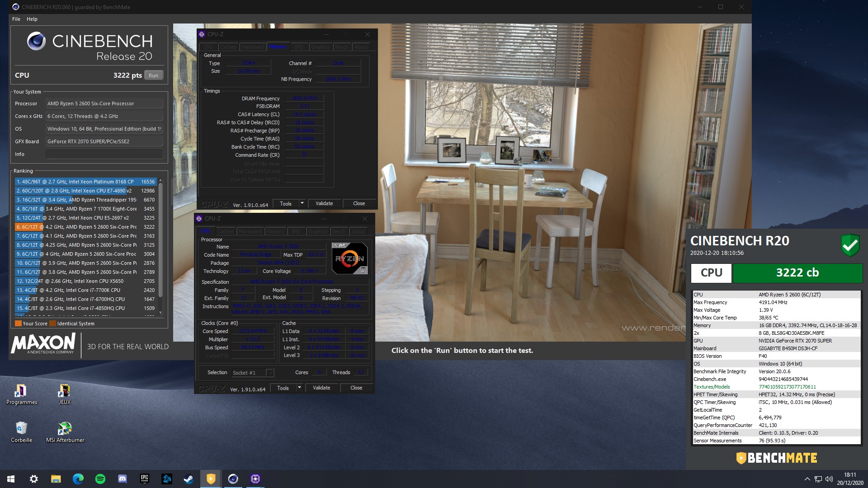Click the taskbar clock showing 18:11
This screenshot has height=488, width=868.
850,479
